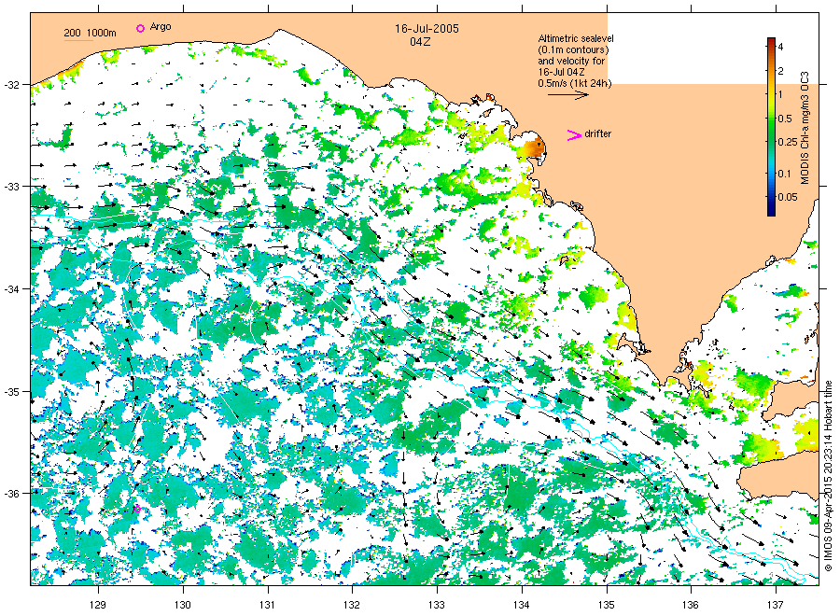Click the colorbar tick label "0.1"
This screenshot has height=616, width=840.
784,174
